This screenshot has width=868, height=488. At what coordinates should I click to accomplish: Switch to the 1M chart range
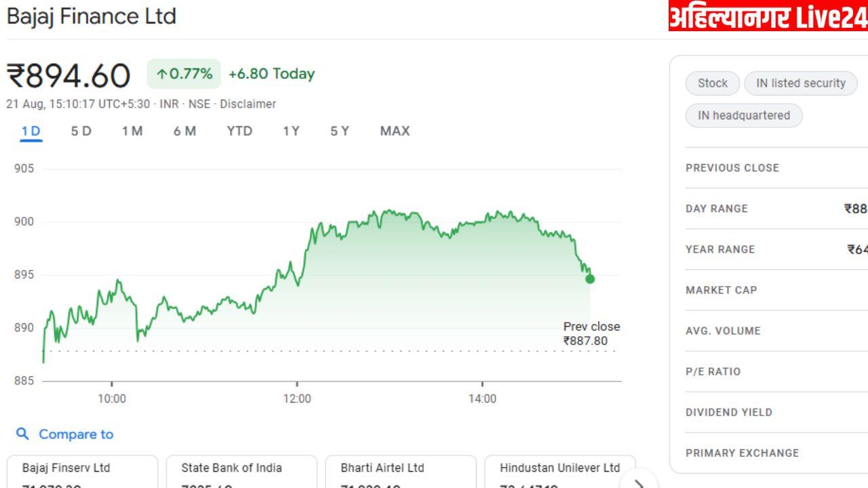(132, 131)
